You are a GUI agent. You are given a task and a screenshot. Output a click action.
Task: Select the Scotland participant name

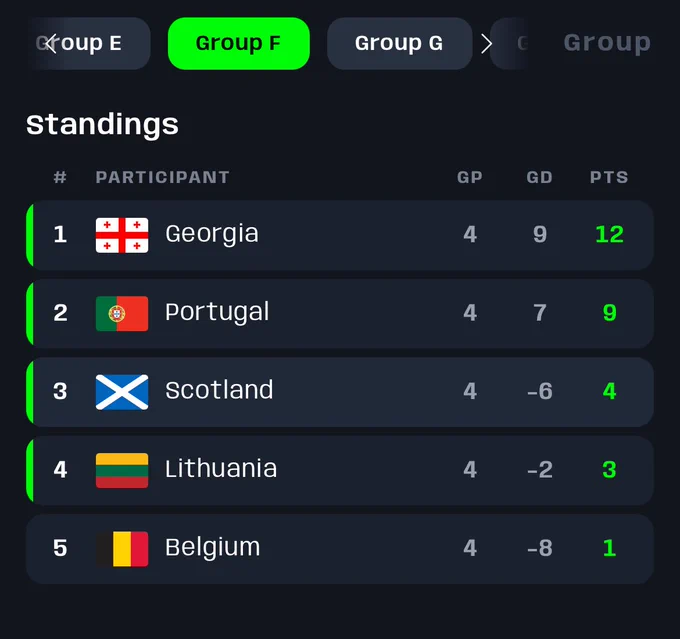pyautogui.click(x=219, y=390)
